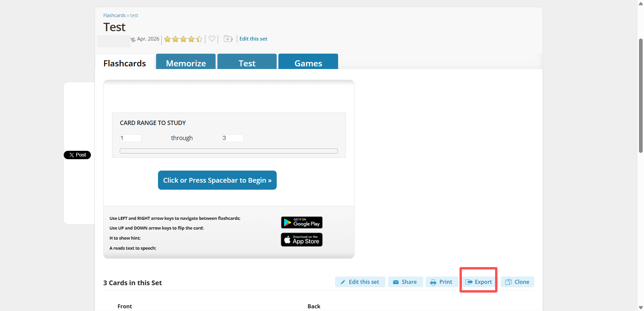Click the heart favorite icon
Image resolution: width=644 pixels, height=311 pixels.
coord(212,39)
